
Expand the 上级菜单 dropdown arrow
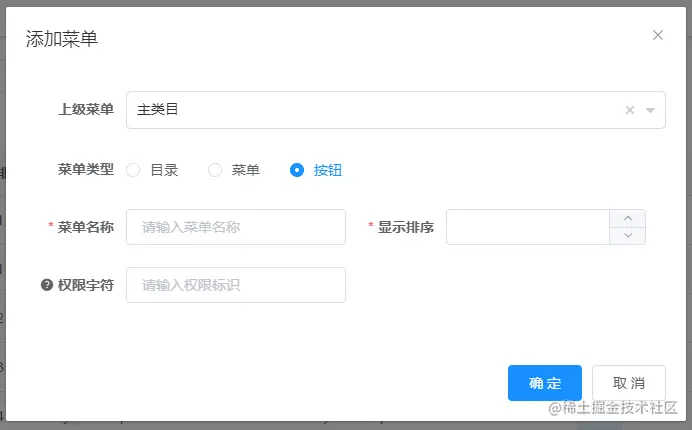650,110
